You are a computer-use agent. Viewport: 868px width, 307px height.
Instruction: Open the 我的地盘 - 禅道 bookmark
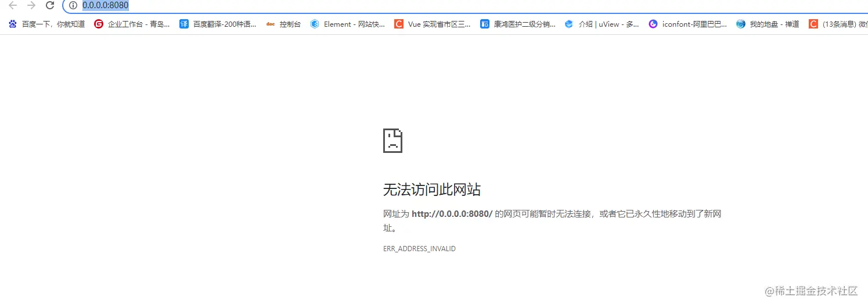(768, 24)
